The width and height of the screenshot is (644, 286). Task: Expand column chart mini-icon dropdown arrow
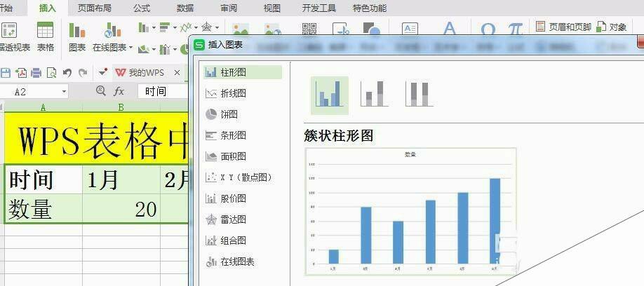(x=154, y=28)
